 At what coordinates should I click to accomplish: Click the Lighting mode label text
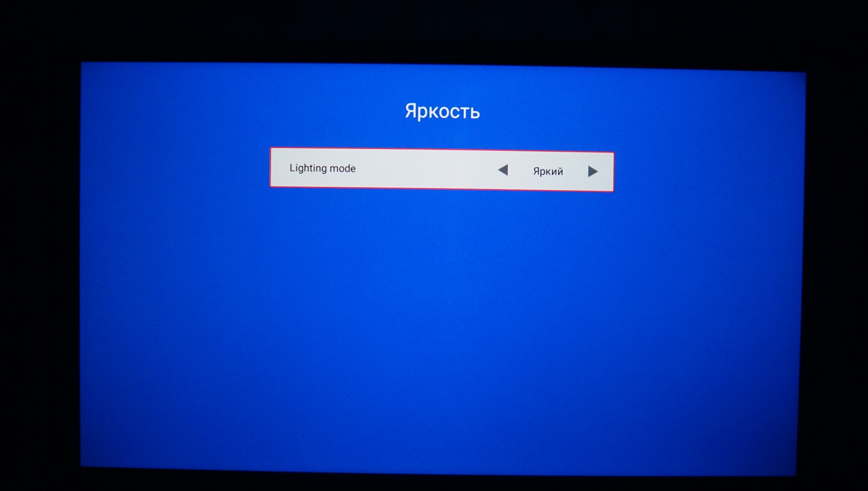322,168
